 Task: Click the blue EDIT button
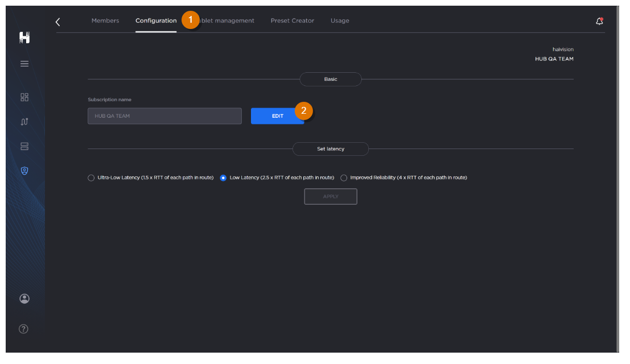pos(277,116)
